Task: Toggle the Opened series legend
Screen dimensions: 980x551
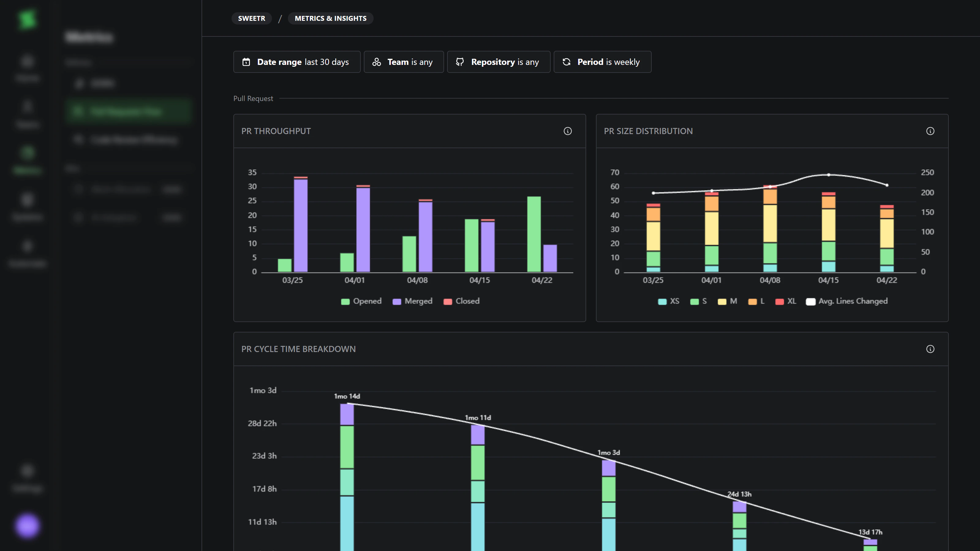Action: click(361, 301)
